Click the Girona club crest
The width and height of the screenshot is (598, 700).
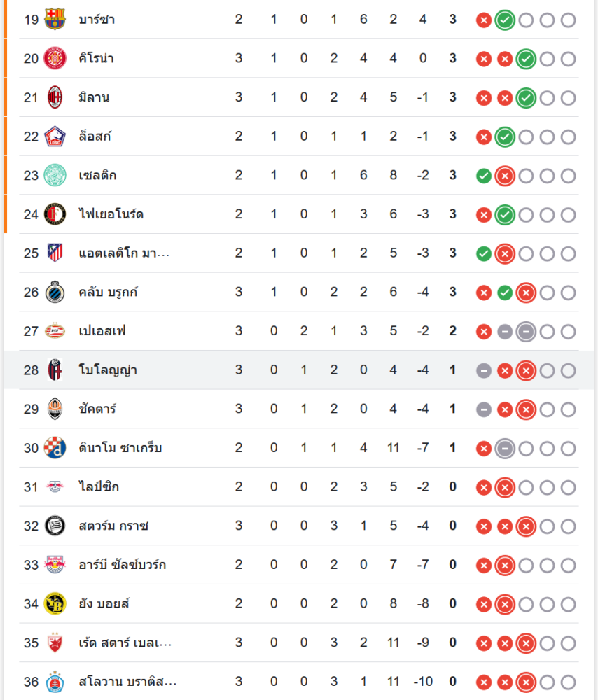[x=55, y=58]
